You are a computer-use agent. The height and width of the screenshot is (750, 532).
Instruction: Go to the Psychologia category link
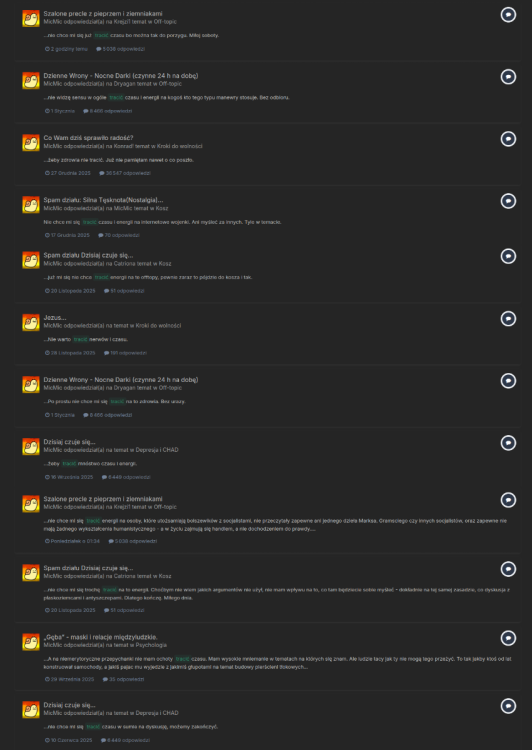tap(151, 645)
